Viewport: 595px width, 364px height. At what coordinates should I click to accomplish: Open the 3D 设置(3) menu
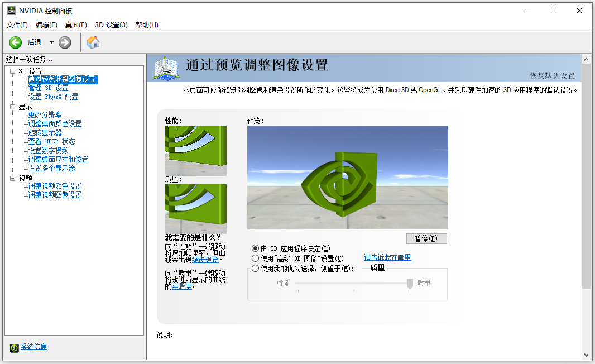tap(111, 25)
